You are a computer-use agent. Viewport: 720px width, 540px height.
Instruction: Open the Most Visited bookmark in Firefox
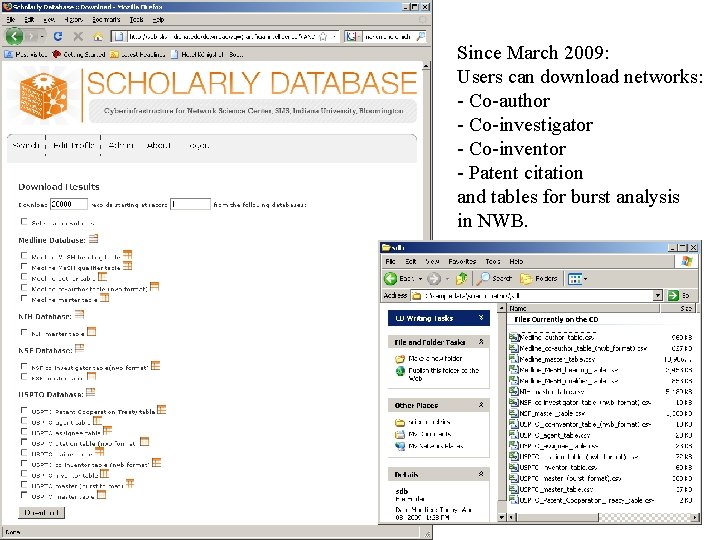[26, 54]
